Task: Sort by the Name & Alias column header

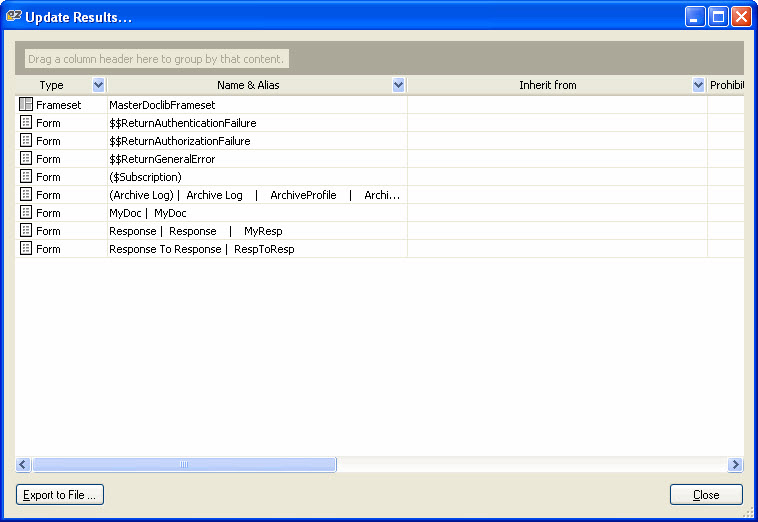Action: (248, 86)
